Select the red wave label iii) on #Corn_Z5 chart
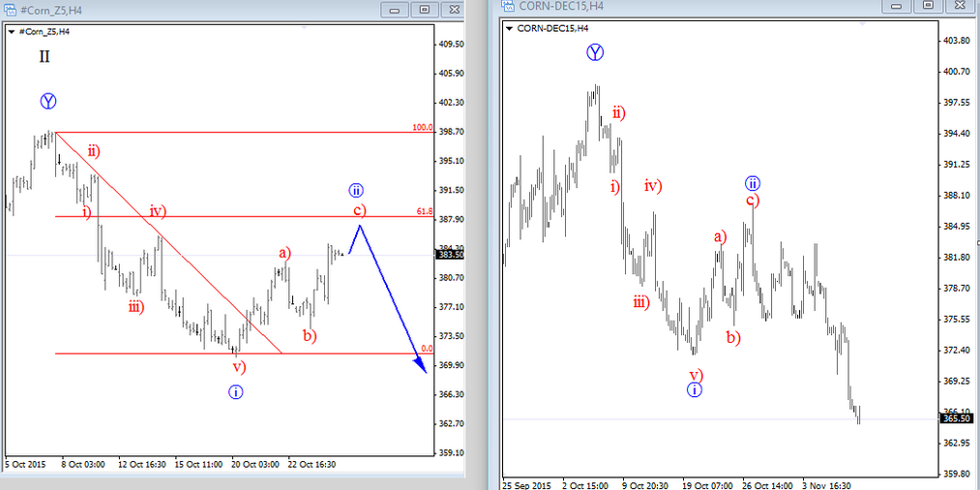The height and width of the screenshot is (490, 980). [135, 307]
